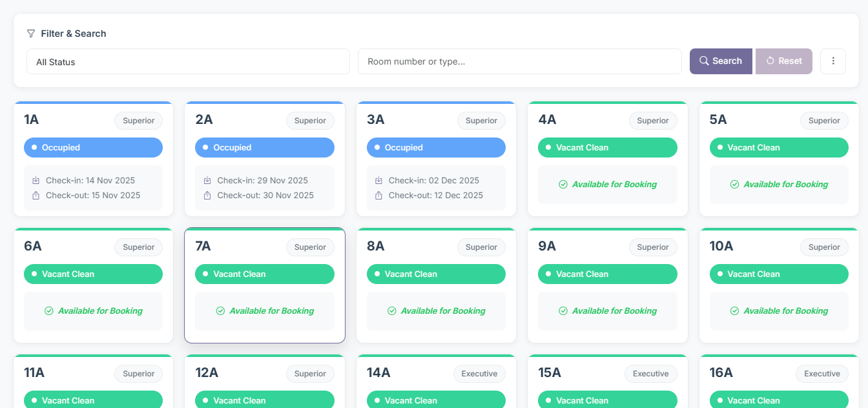Select the room number 3A heading
The width and height of the screenshot is (868, 408).
click(376, 120)
